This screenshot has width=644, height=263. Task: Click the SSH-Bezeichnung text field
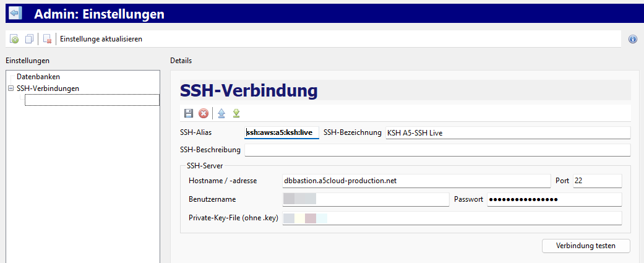coord(507,133)
